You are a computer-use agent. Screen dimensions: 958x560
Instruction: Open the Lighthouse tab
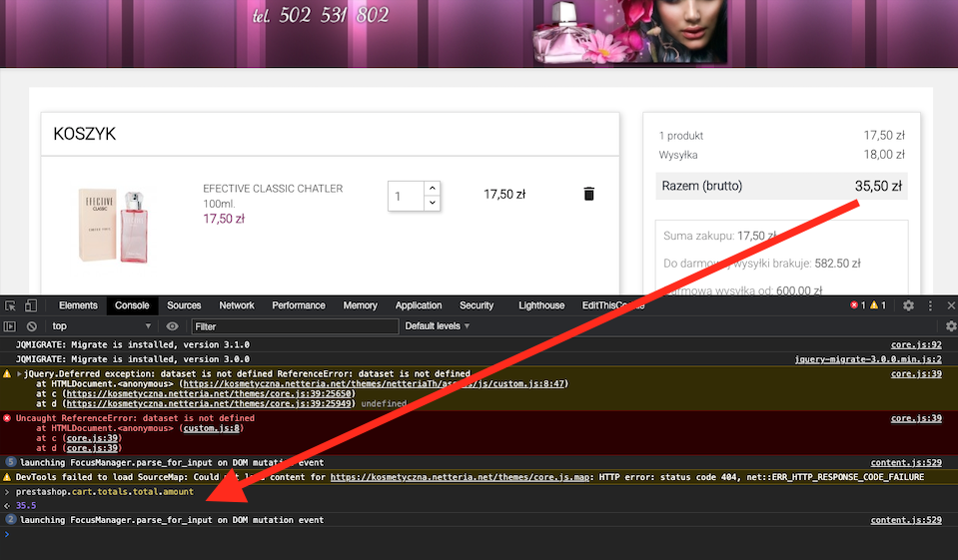pyautogui.click(x=541, y=305)
